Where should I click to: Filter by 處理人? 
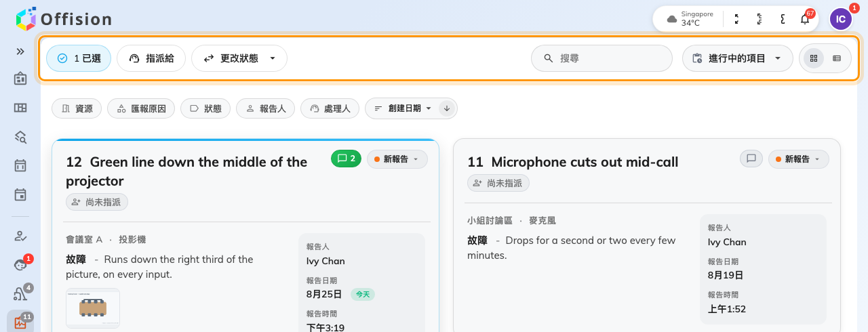pos(330,108)
